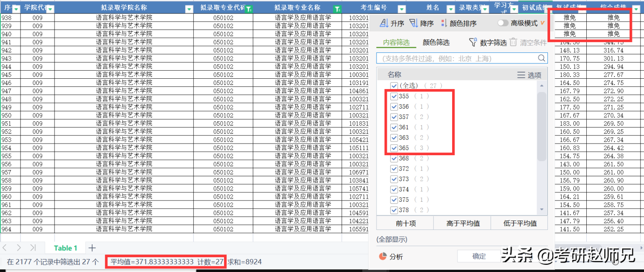The height and width of the screenshot is (272, 644).
Task: Click the 高于平均值 button
Action: 462,222
